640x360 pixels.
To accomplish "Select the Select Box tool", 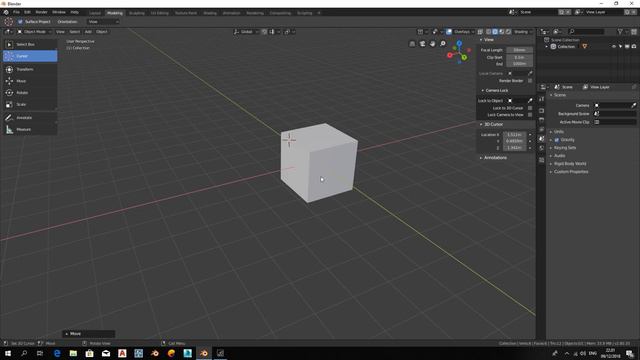I will click(30, 44).
